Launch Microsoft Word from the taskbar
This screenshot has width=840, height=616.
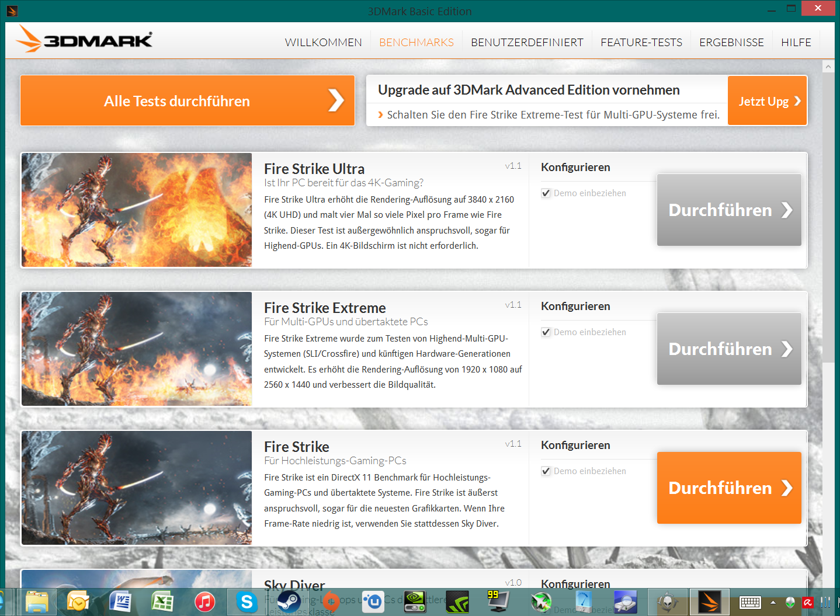(x=121, y=602)
